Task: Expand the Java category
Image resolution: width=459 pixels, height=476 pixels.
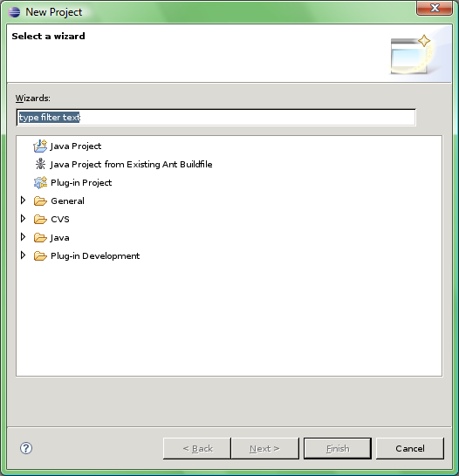Action: [23, 237]
